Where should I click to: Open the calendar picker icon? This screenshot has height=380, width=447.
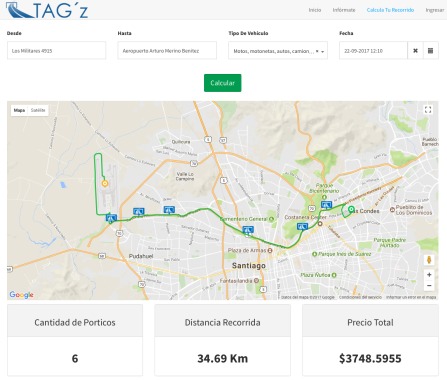tap(431, 51)
